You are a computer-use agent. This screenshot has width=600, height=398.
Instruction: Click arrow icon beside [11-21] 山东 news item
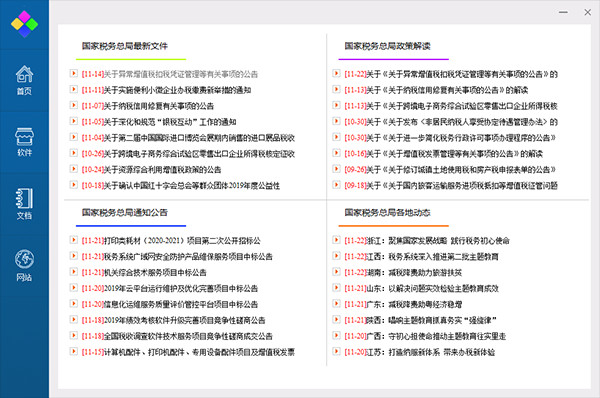point(336,288)
